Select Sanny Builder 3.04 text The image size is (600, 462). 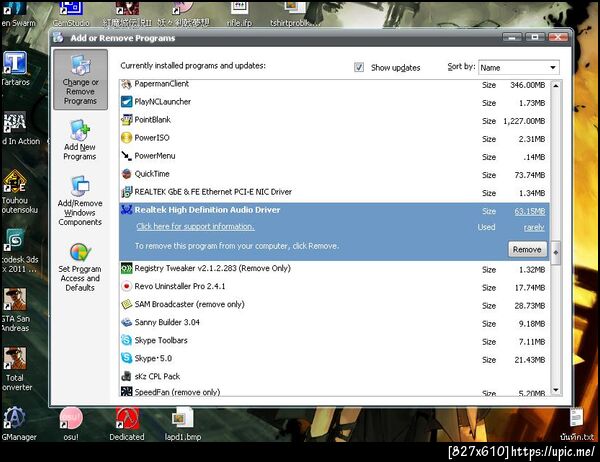tap(167, 322)
